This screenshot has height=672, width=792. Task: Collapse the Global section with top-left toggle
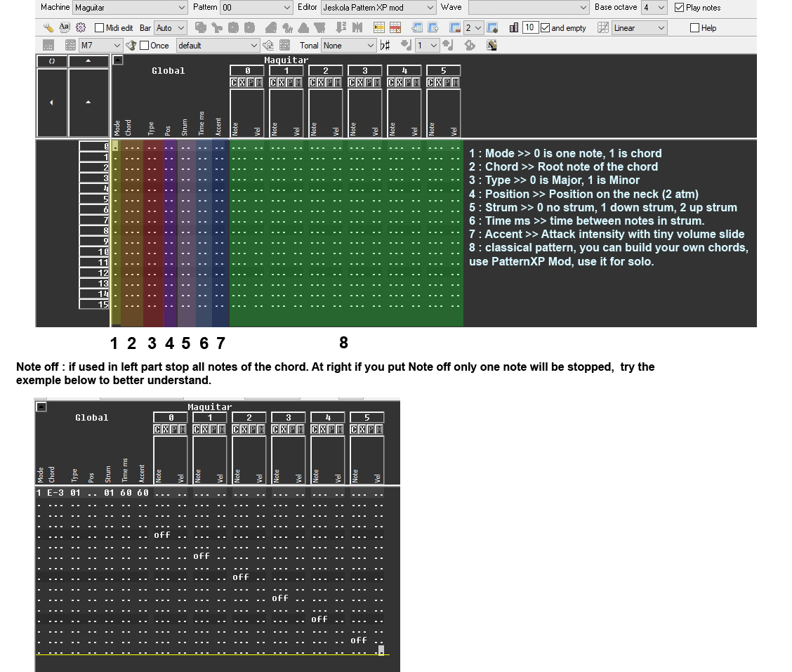(x=118, y=60)
